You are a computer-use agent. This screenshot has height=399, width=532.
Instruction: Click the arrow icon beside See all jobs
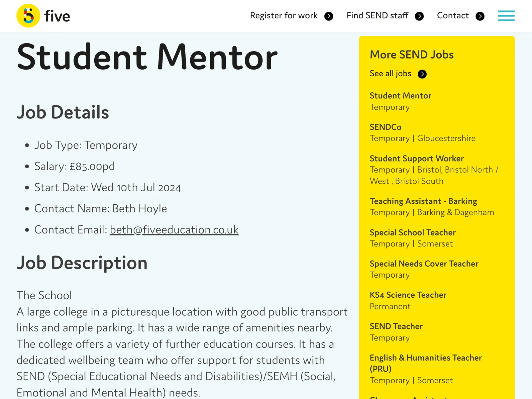click(x=422, y=74)
